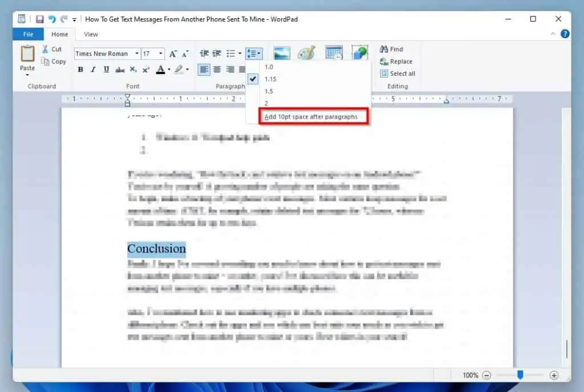Switch to the View tab
Image resolution: width=584 pixels, height=392 pixels.
point(90,34)
